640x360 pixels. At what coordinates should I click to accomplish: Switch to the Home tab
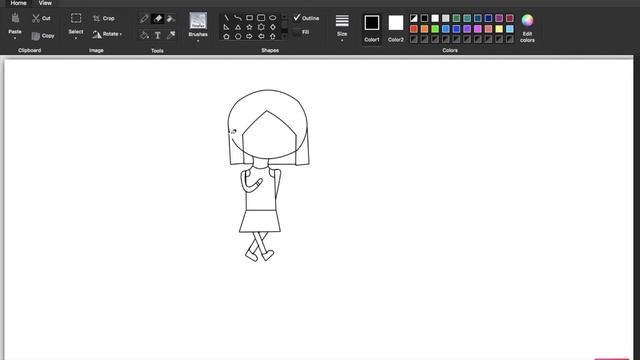click(x=18, y=3)
